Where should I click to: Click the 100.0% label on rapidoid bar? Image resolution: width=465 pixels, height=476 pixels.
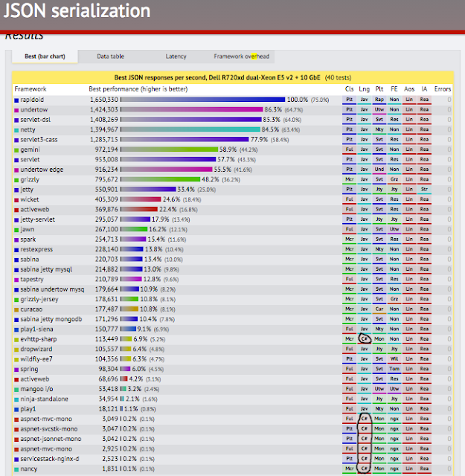[x=298, y=100]
